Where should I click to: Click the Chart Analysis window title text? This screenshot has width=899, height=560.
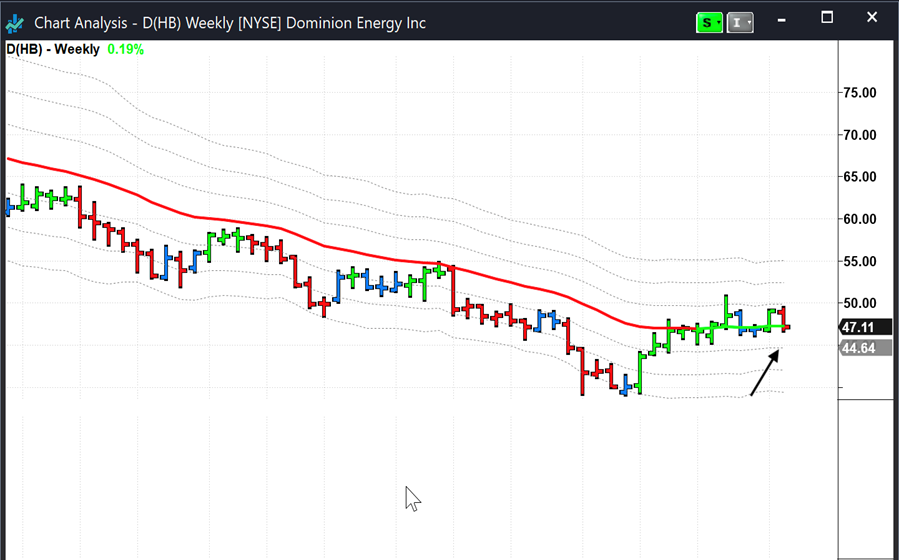pos(230,22)
